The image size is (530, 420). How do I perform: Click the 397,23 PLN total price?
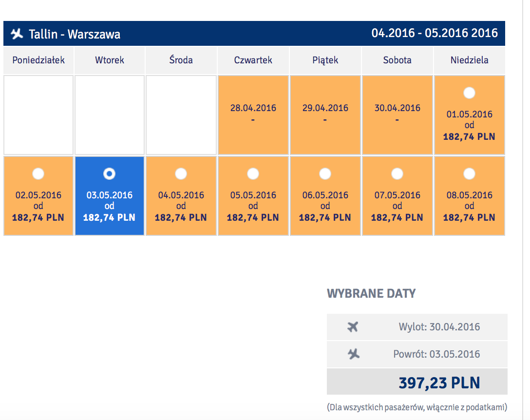pyautogui.click(x=439, y=383)
